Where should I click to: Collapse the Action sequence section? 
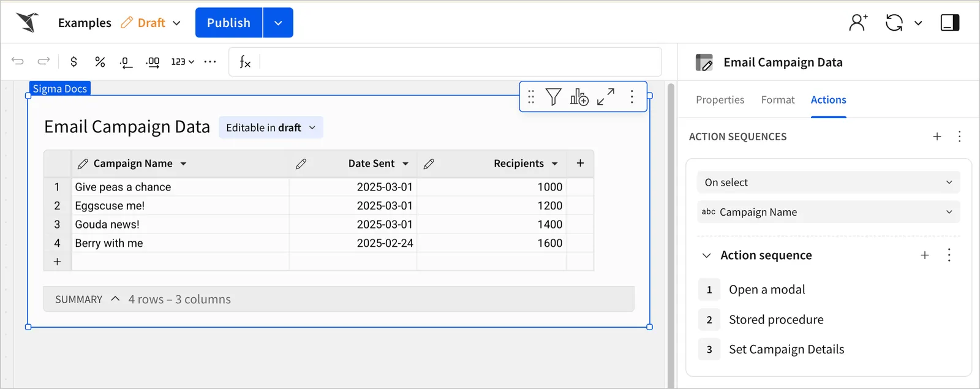point(706,255)
